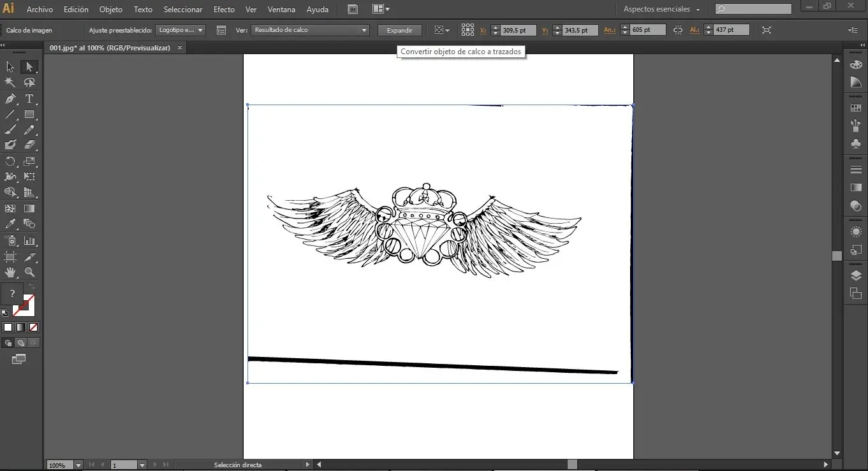Select the Symbol Sprayer tool

(10, 241)
